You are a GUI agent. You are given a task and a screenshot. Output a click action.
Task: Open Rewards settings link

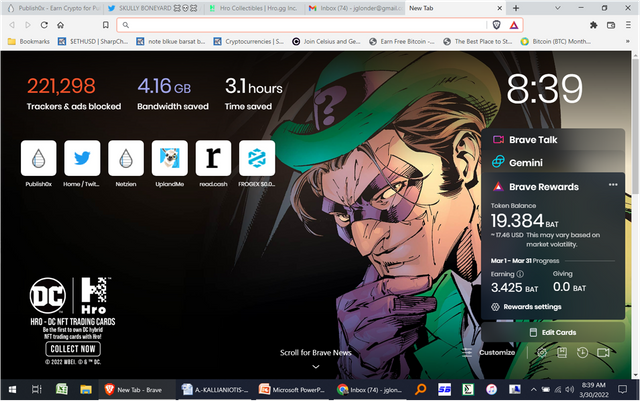tap(526, 307)
